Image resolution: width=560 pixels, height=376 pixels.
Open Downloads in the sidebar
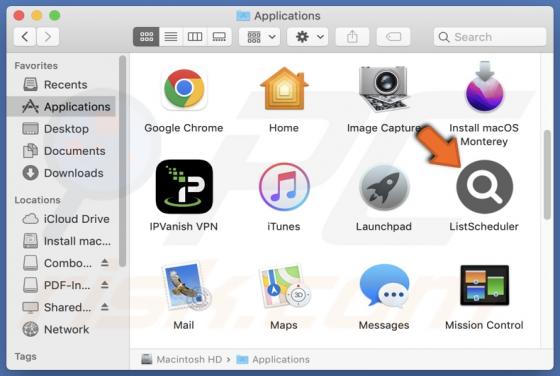61,173
